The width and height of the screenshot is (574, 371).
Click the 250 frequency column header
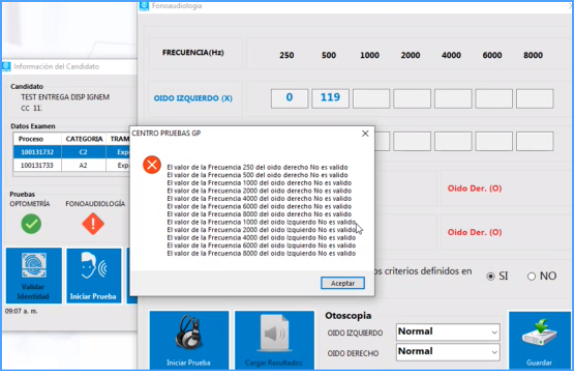coord(287,55)
